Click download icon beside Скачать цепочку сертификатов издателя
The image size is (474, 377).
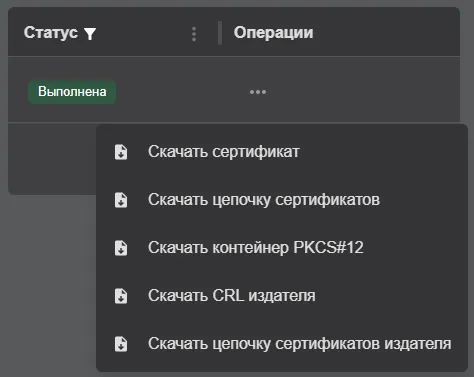[121, 344]
